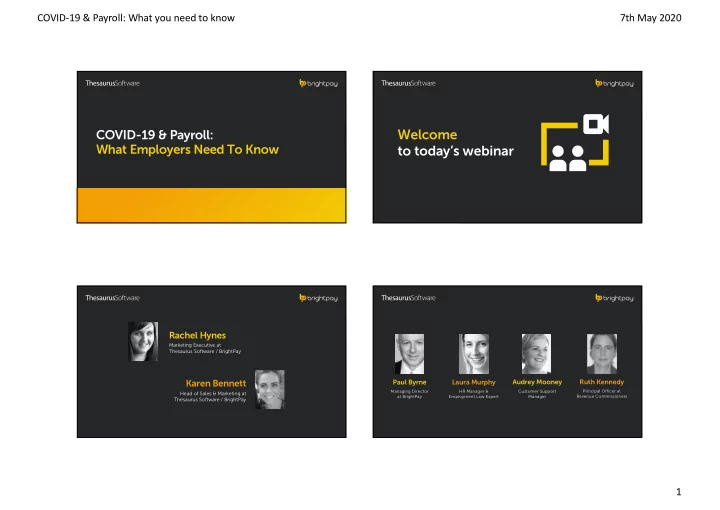
Task: Select the name 'Paul Byrne'
Action: [409, 382]
